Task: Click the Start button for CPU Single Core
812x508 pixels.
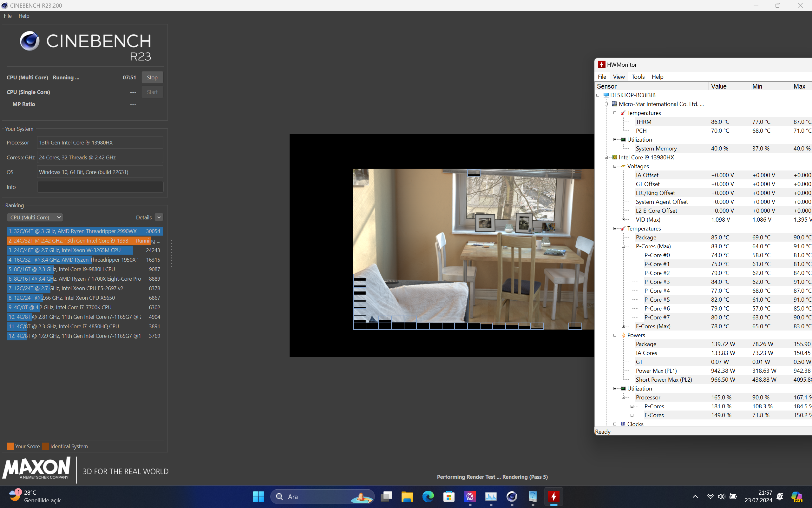Action: [152, 92]
